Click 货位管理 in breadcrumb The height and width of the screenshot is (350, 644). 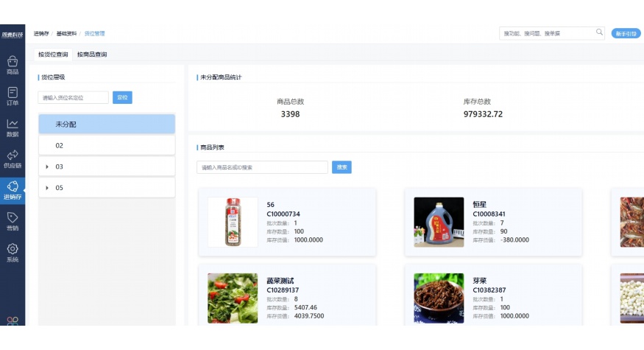94,33
